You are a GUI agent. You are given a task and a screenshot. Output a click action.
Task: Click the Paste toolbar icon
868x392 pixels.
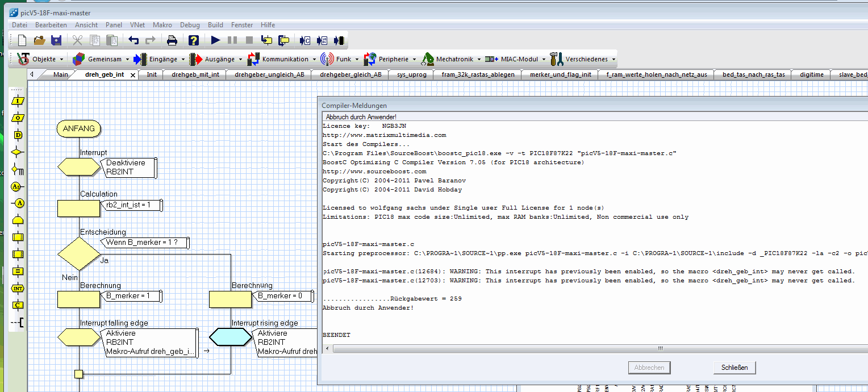(x=112, y=40)
